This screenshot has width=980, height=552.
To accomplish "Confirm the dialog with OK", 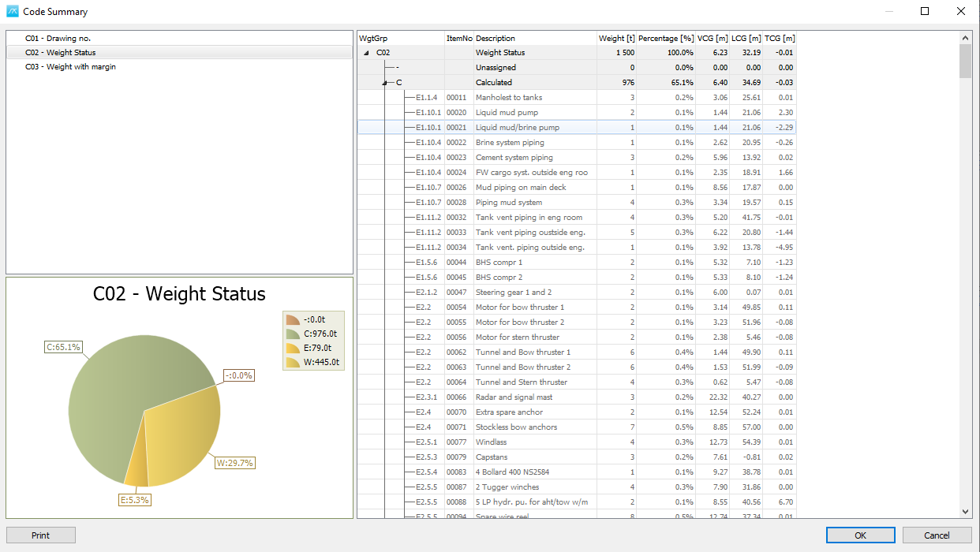I will point(860,535).
